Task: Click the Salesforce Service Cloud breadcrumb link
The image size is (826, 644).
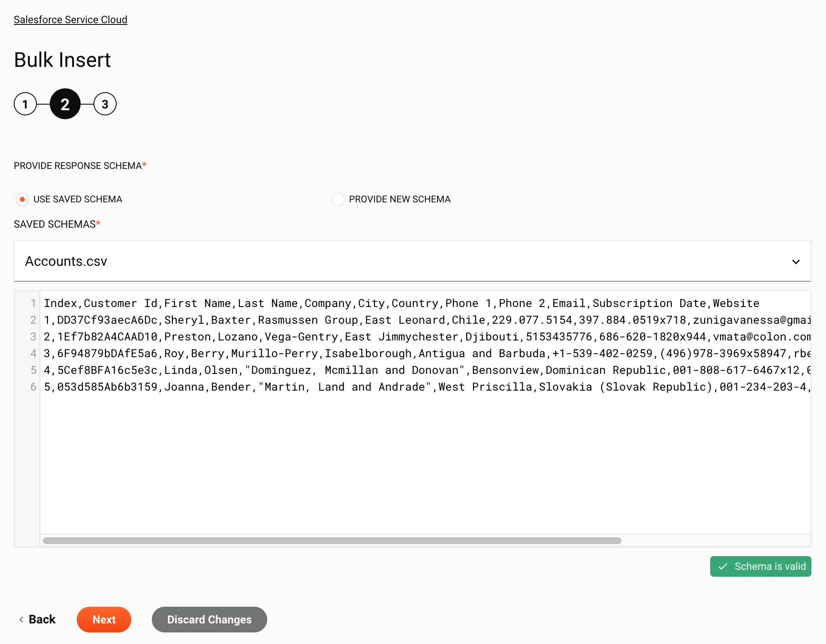Action: click(x=70, y=19)
